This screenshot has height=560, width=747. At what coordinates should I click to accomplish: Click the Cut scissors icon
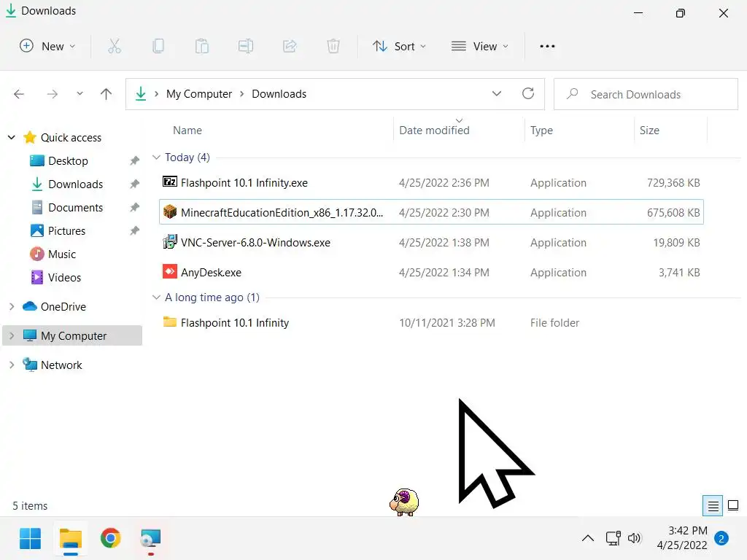(115, 46)
